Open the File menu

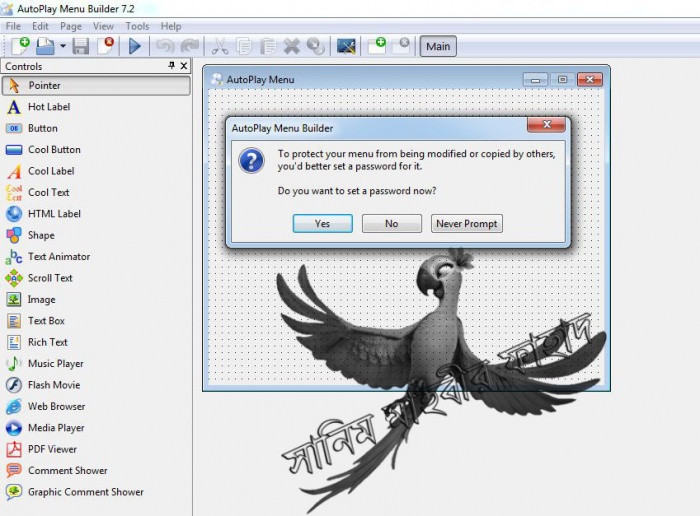(13, 26)
